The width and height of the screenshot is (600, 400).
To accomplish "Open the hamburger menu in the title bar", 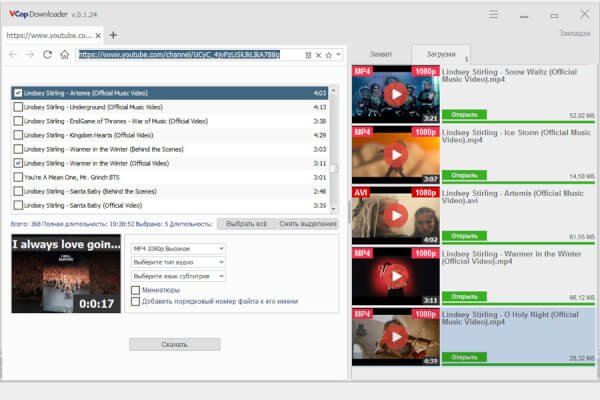I will tap(494, 15).
